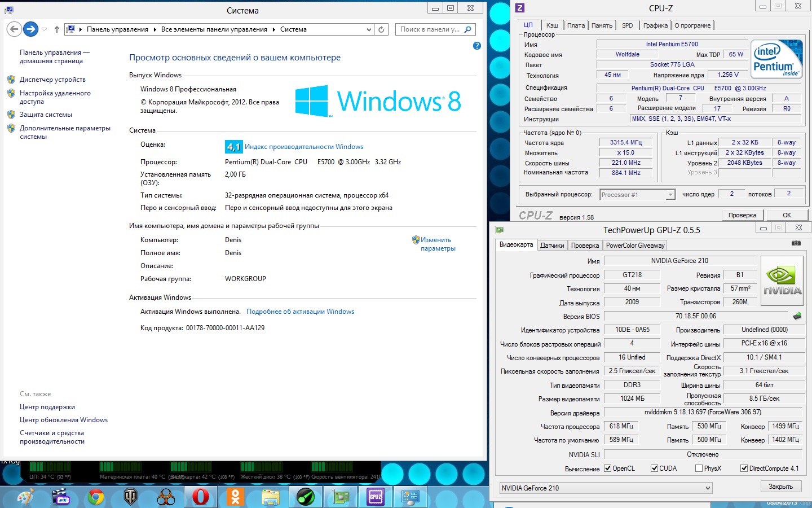Open the recent locations arrow beside the forward button
This screenshot has width=812, height=508.
(45, 29)
